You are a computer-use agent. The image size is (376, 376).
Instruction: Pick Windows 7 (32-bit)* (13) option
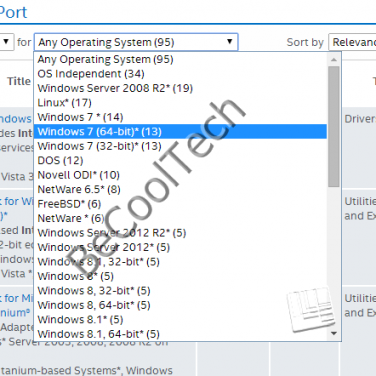pyautogui.click(x=180, y=146)
